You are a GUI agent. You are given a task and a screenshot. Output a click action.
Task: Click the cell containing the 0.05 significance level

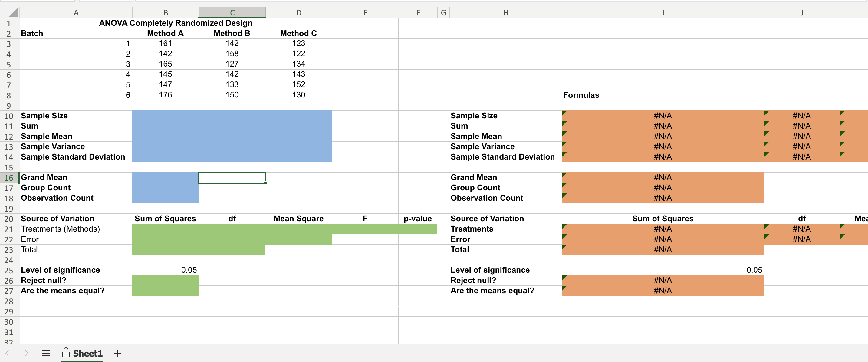click(x=165, y=270)
